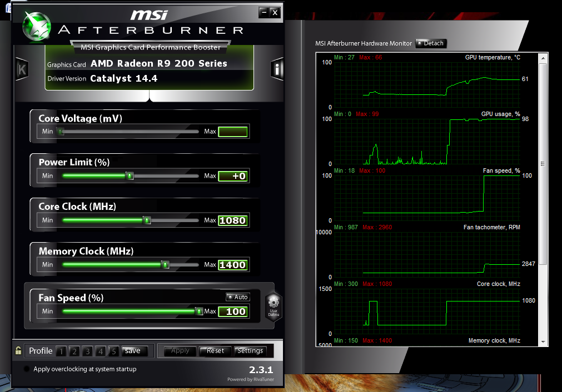The width and height of the screenshot is (562, 392).
Task: Click the GPU usage graph
Action: pos(427,142)
